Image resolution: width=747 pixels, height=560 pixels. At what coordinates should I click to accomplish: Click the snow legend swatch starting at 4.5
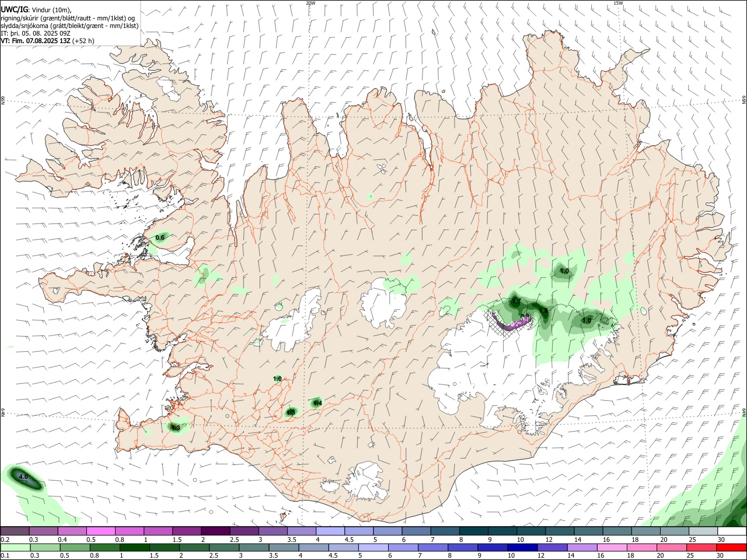(x=359, y=531)
